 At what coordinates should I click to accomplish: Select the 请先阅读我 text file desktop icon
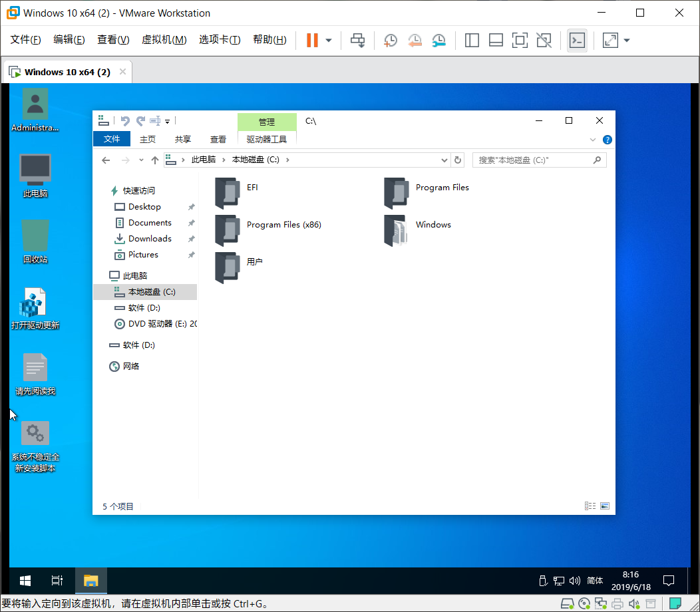(35, 374)
